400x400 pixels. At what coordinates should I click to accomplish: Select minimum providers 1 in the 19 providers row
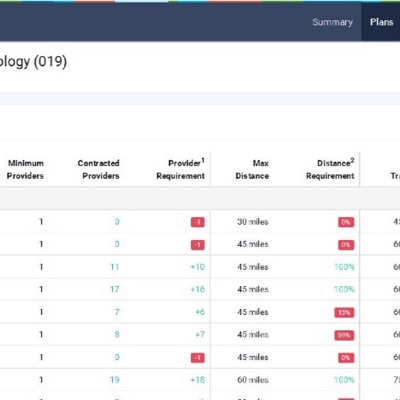click(41, 380)
